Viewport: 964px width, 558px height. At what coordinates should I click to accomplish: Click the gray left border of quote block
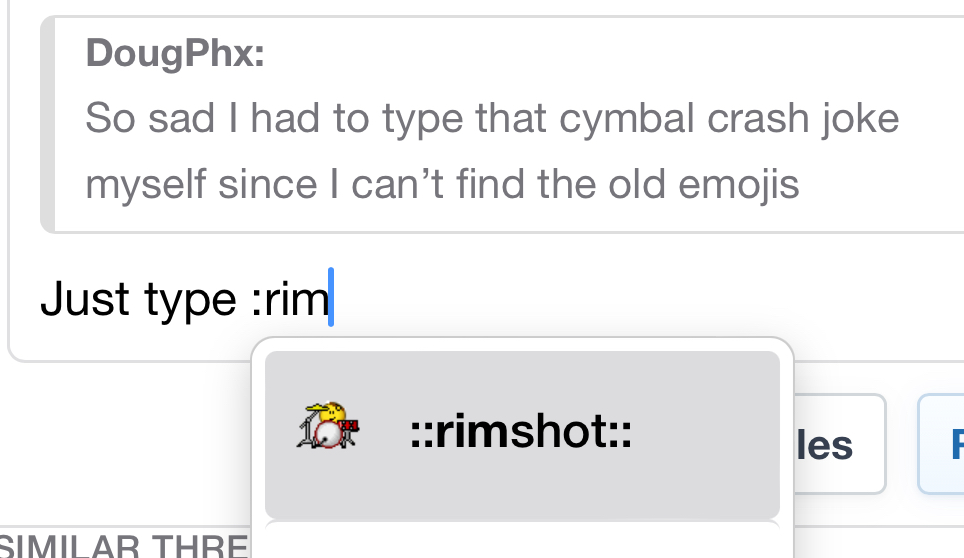[x=46, y=125]
